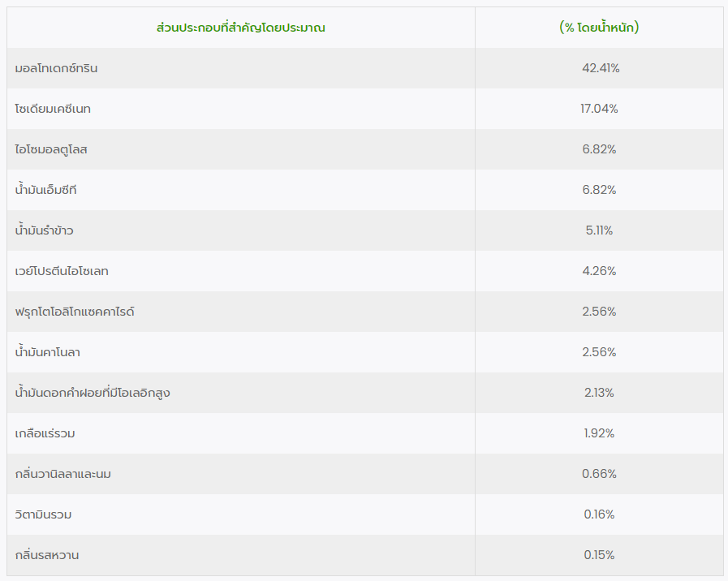728x581 pixels.
Task: Select the มอลโทเดกซ์ทริน ingredient cell
Action: point(56,68)
